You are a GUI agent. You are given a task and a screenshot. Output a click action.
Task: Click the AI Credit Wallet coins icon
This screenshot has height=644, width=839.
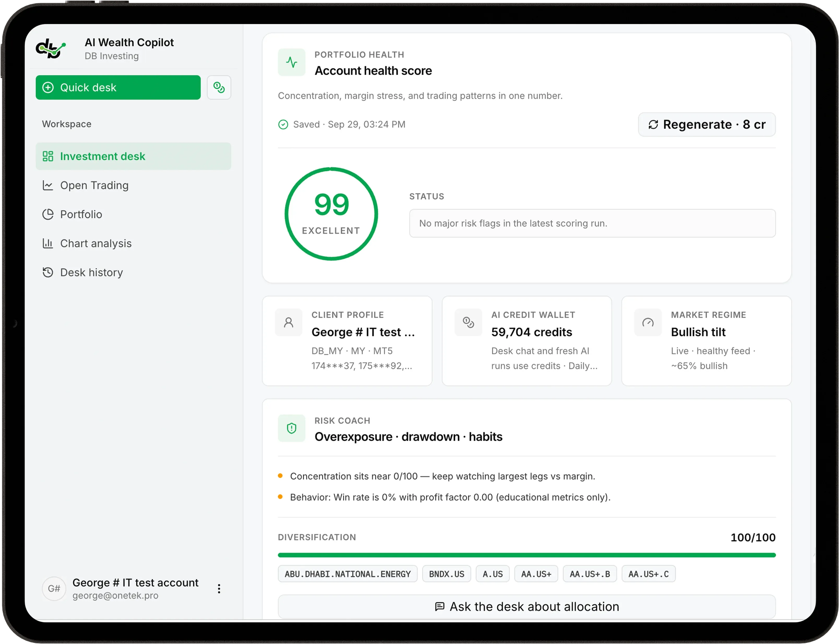(468, 322)
